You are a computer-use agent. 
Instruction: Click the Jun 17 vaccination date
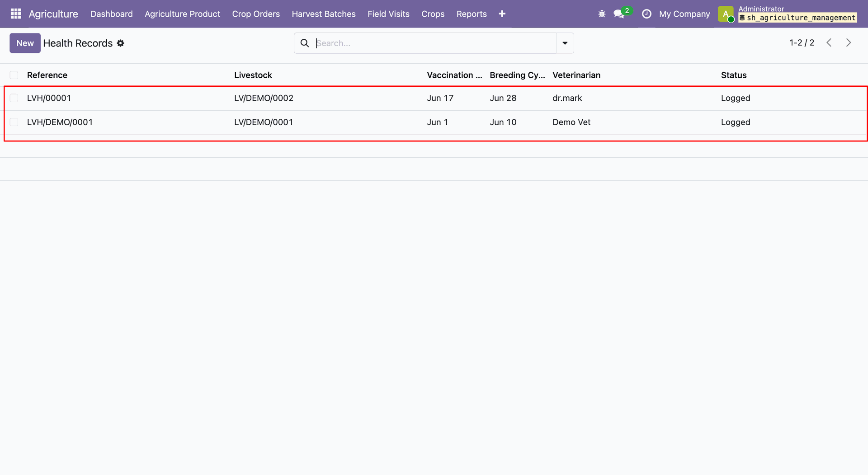(440, 98)
